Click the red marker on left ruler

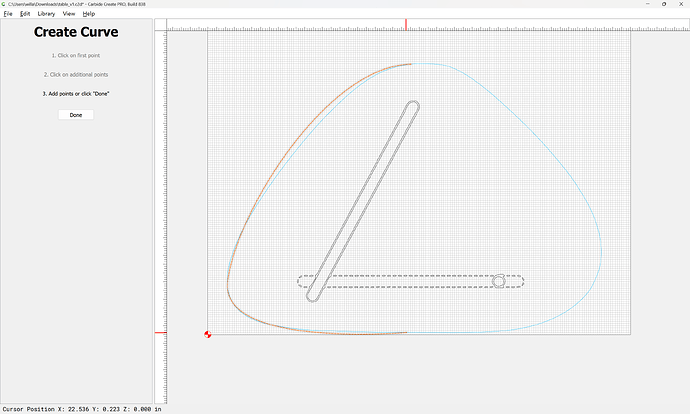click(160, 333)
